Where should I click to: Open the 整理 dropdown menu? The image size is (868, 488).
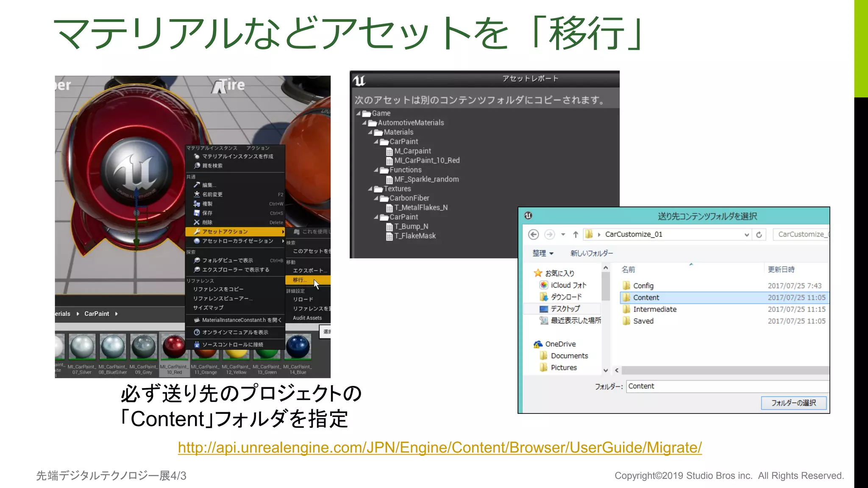click(x=543, y=253)
